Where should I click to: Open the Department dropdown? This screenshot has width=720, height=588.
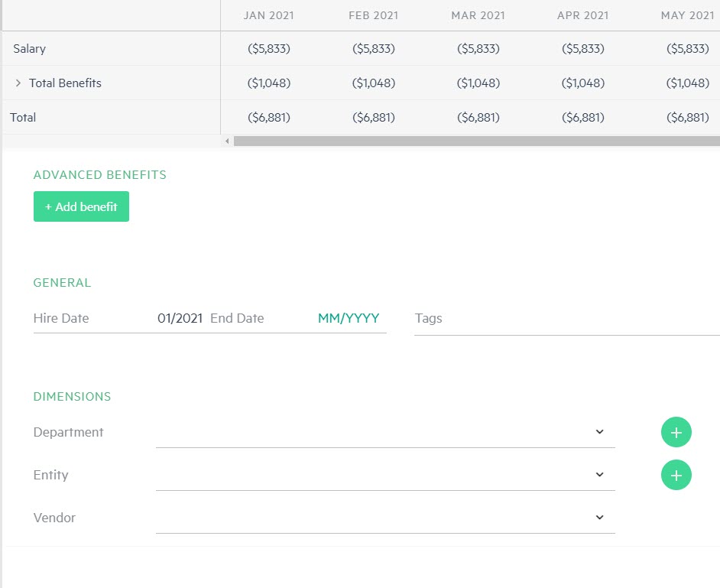(x=385, y=432)
